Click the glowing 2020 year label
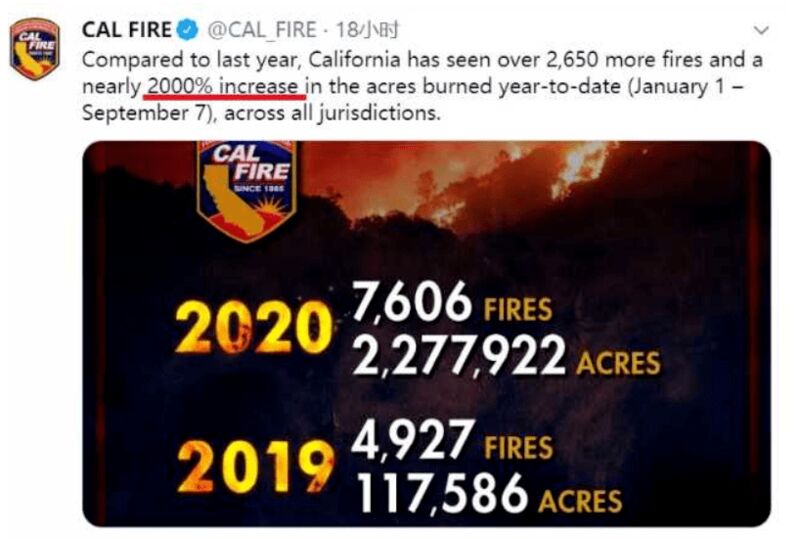The image size is (800, 539). point(253,327)
